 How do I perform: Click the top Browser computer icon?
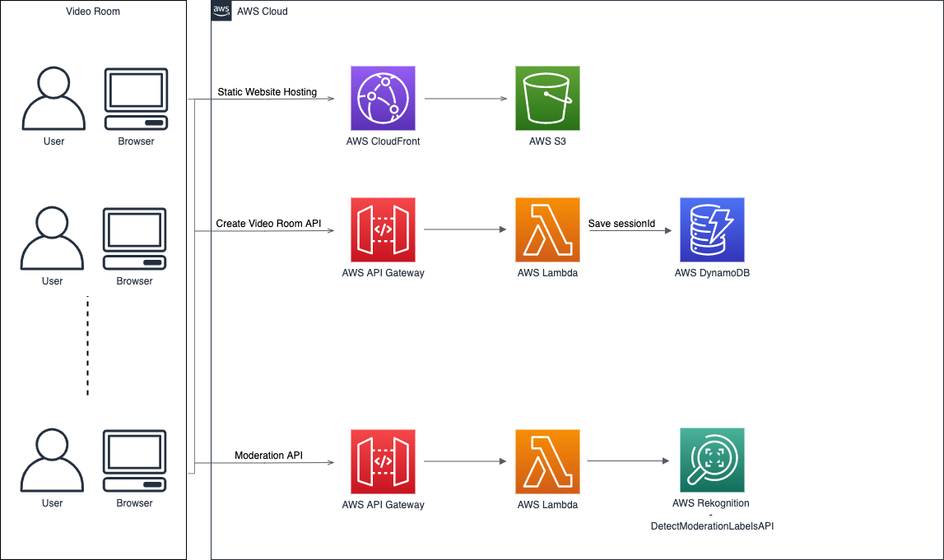(136, 99)
